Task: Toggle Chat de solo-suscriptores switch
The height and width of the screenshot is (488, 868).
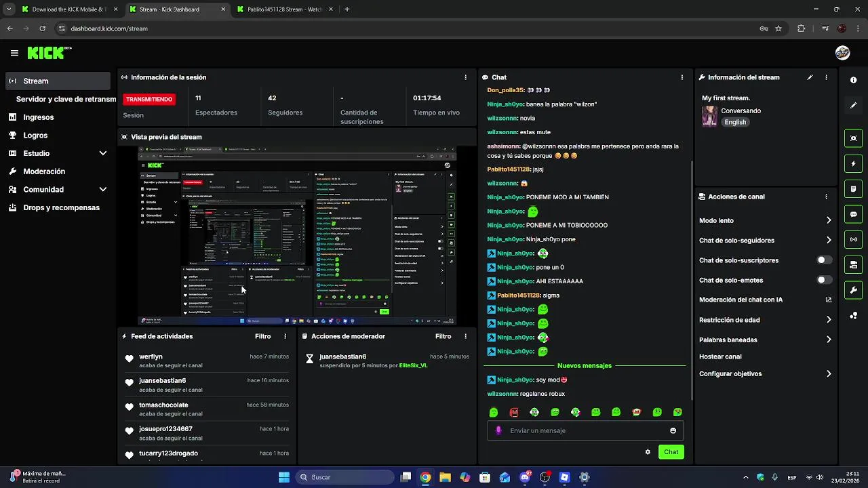Action: click(x=824, y=260)
